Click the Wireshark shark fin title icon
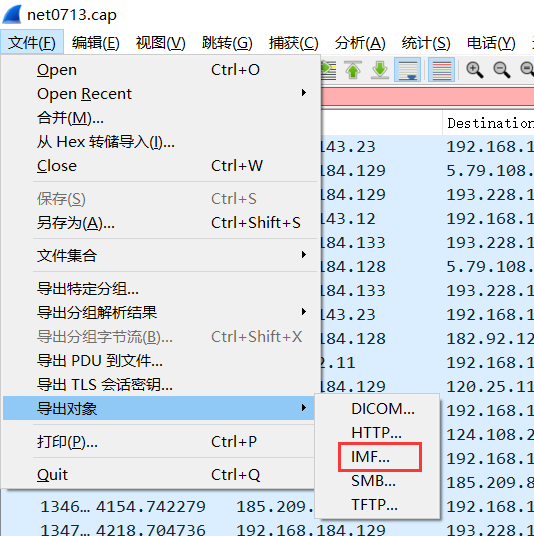 click(x=12, y=14)
